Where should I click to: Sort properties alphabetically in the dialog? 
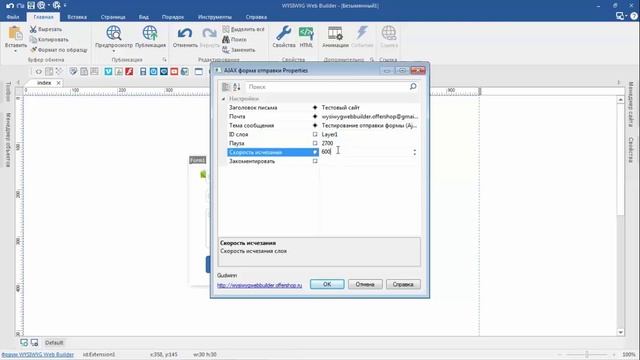[x=237, y=87]
